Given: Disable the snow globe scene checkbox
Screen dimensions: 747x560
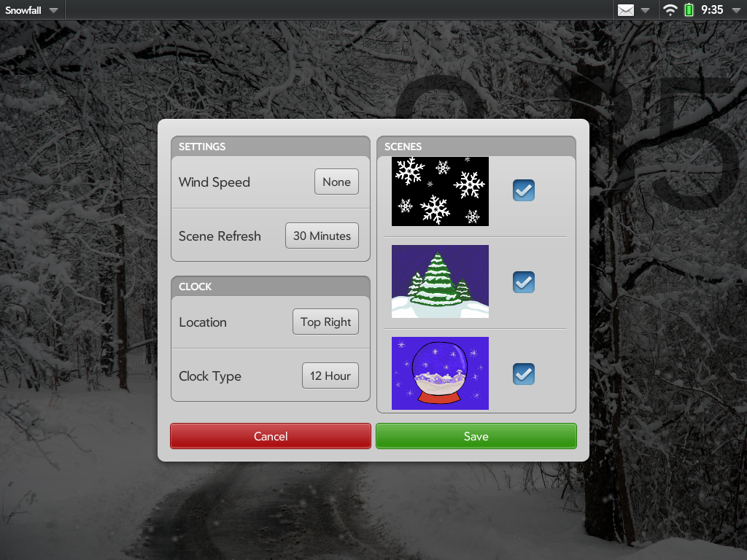Looking at the screenshot, I should [x=523, y=373].
